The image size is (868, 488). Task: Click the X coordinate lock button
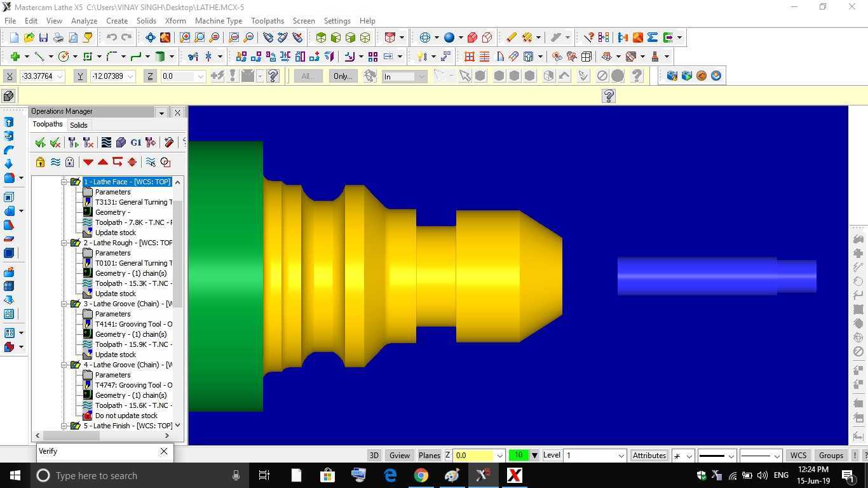coord(10,76)
